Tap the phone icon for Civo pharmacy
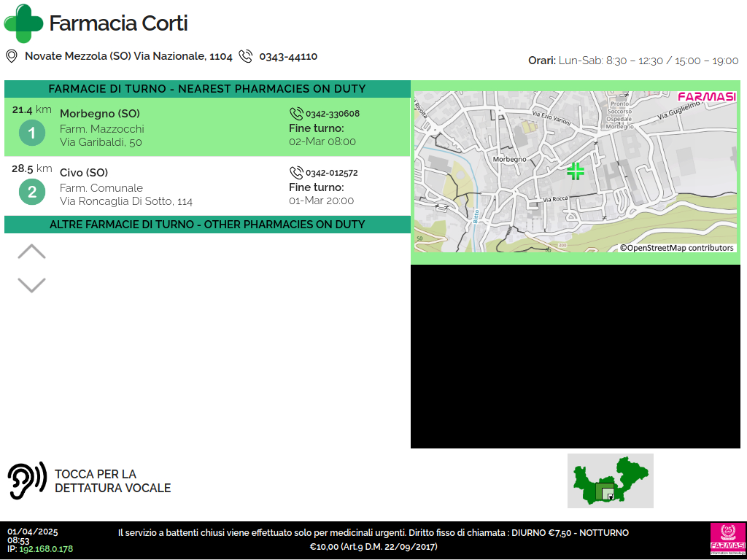Viewport: 747px width, 560px height. pos(296,173)
